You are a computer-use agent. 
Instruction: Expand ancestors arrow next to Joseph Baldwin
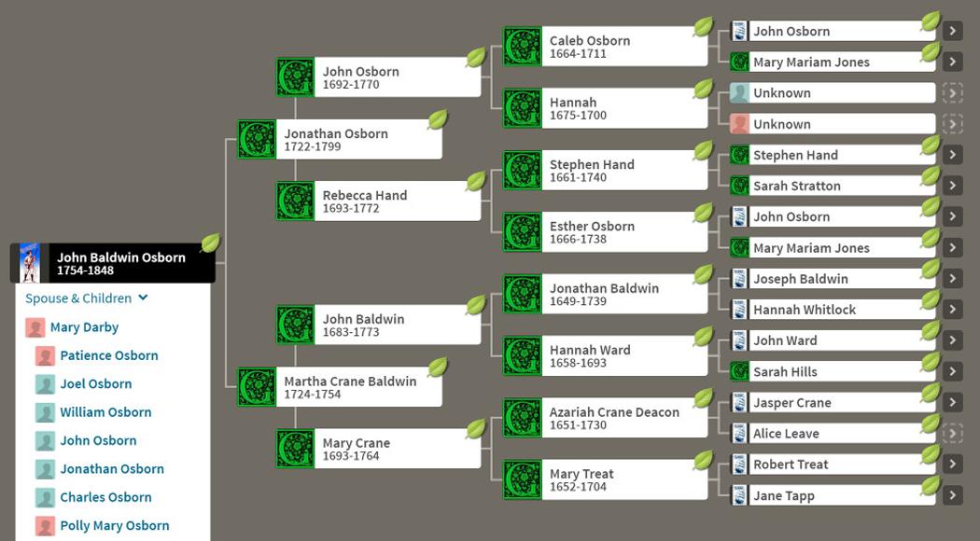(x=952, y=279)
